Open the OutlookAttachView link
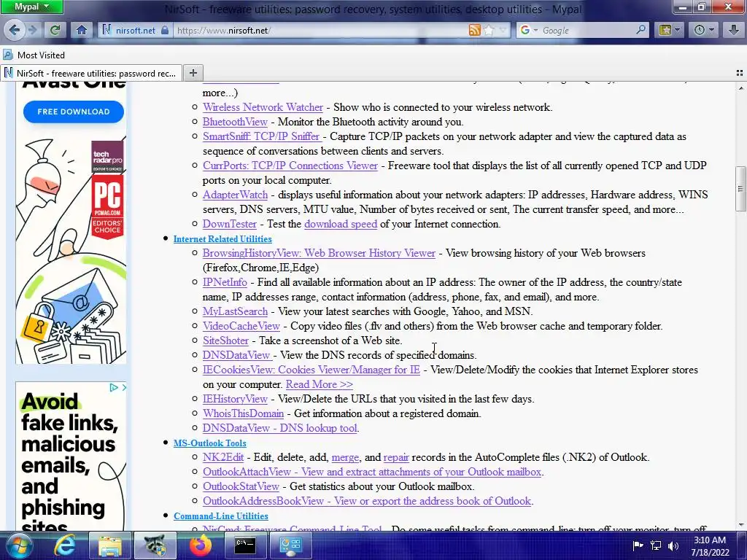 tap(372, 472)
